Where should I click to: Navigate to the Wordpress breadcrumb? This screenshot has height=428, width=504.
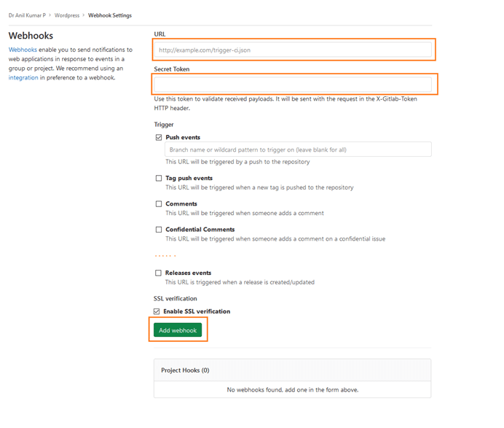click(67, 15)
